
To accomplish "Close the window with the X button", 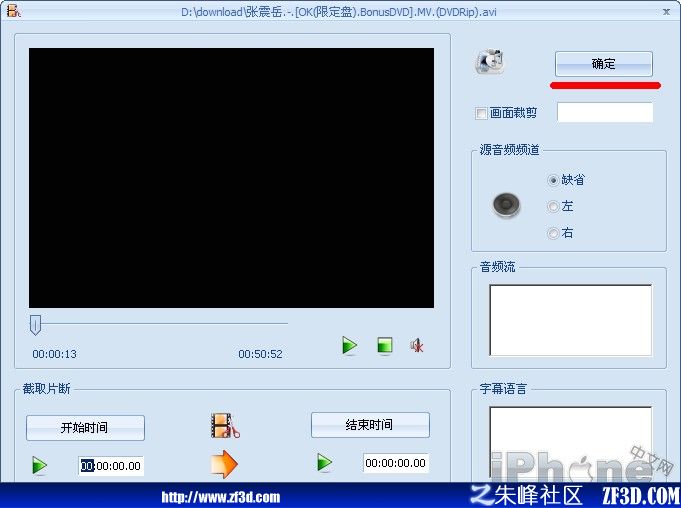I will [x=666, y=12].
